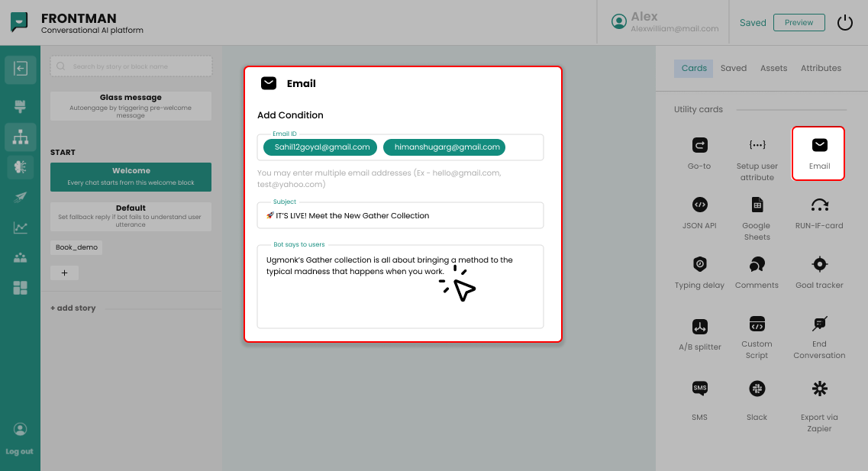This screenshot has height=471, width=868.
Task: Click the email Subject field
Action: (400, 216)
